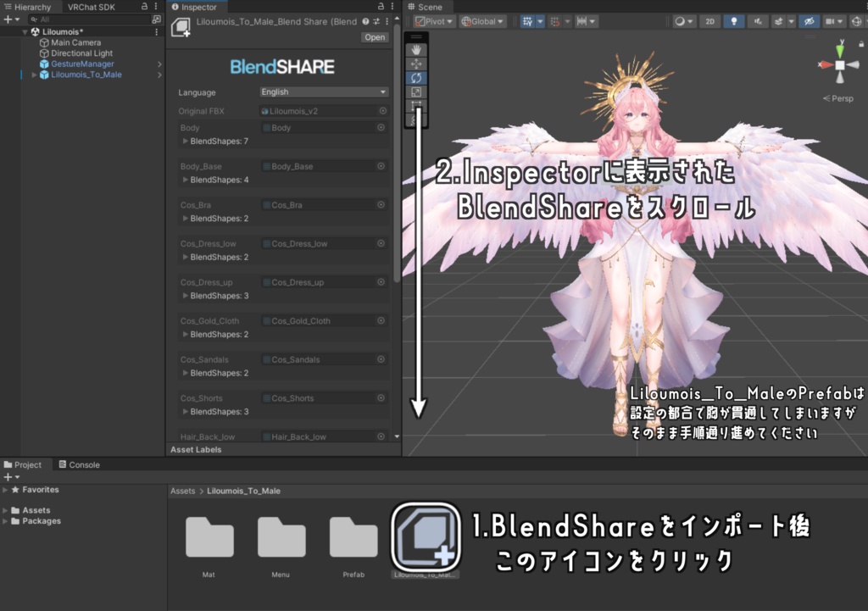The width and height of the screenshot is (868, 611).
Task: Select GestureManager in Hierarchy
Action: pyautogui.click(x=82, y=64)
